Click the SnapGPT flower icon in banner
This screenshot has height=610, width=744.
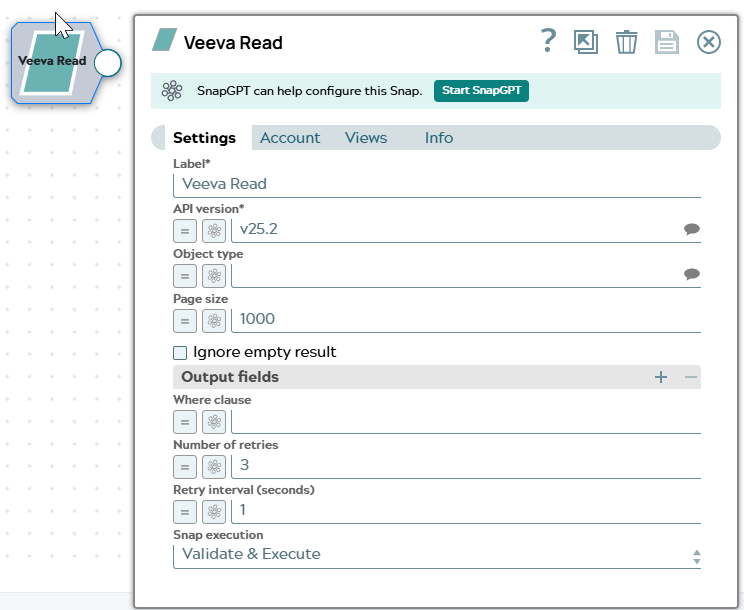click(172, 91)
